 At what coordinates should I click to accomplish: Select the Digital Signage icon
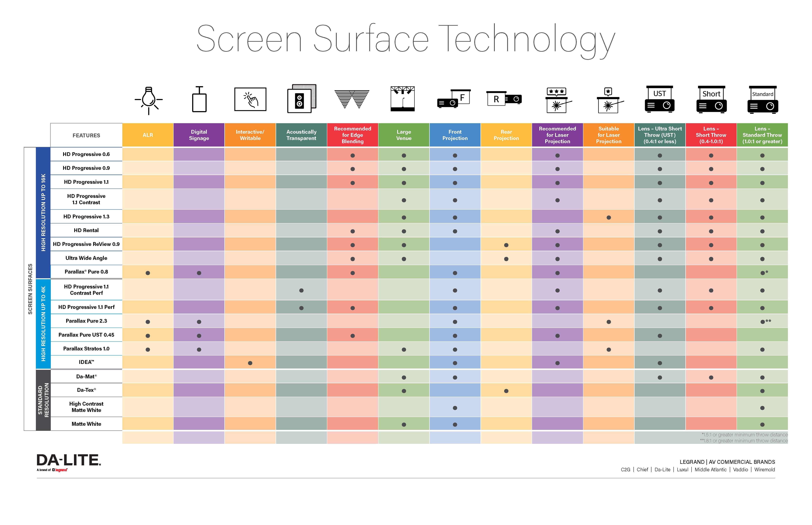point(199,102)
